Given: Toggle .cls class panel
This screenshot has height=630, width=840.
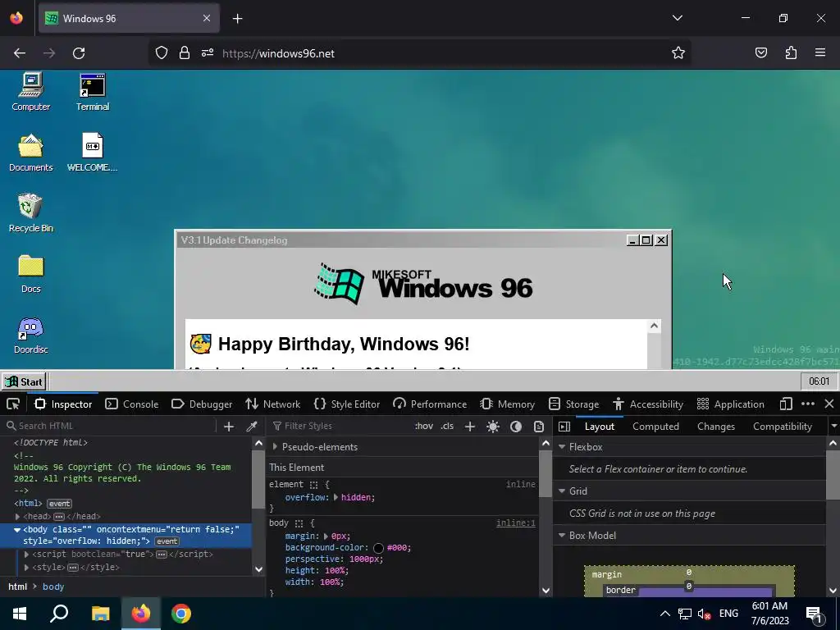Looking at the screenshot, I should tap(447, 426).
